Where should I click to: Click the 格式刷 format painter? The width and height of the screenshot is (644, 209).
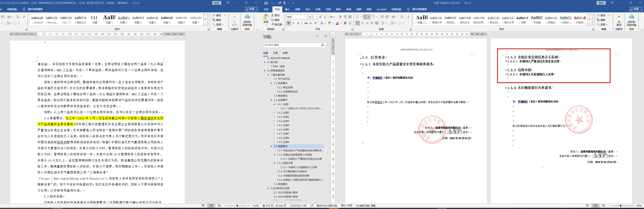pos(276,24)
